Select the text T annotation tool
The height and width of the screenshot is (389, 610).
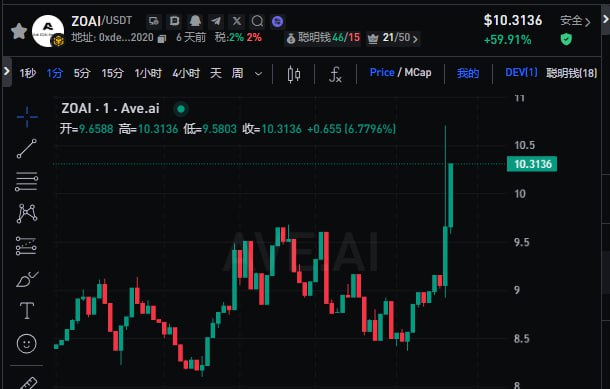pos(27,310)
